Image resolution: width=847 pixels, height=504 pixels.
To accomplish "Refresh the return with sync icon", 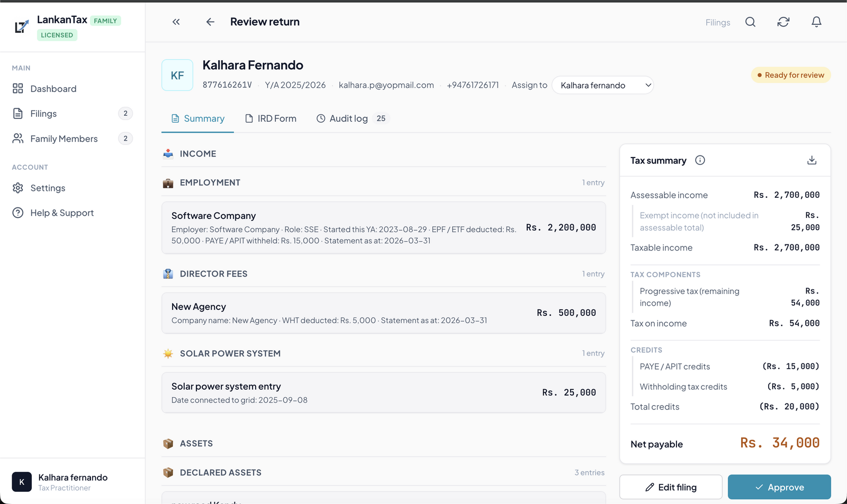I will coord(783,22).
